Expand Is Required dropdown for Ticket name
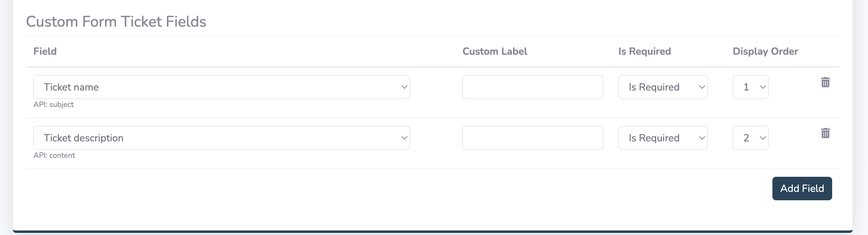 tap(663, 87)
